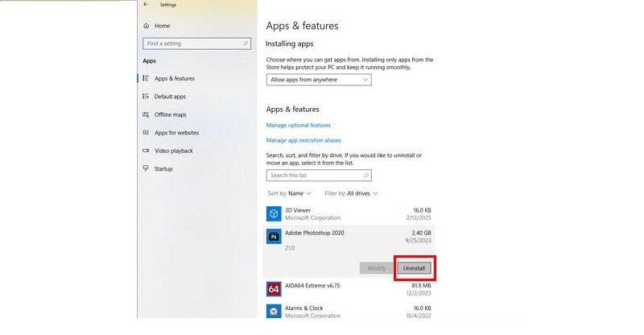The height and width of the screenshot is (335, 644).
Task: Open Allow apps from anywhere dropdown
Action: [x=319, y=80]
